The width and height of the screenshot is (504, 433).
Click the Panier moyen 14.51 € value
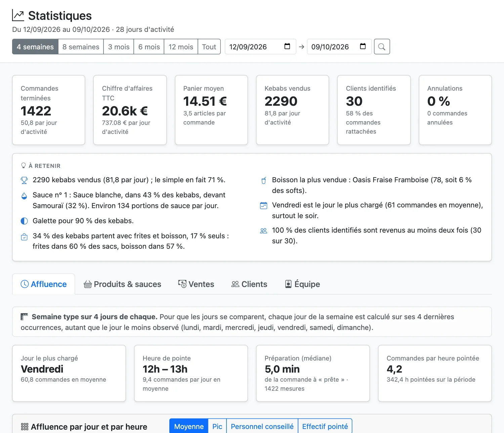(205, 101)
